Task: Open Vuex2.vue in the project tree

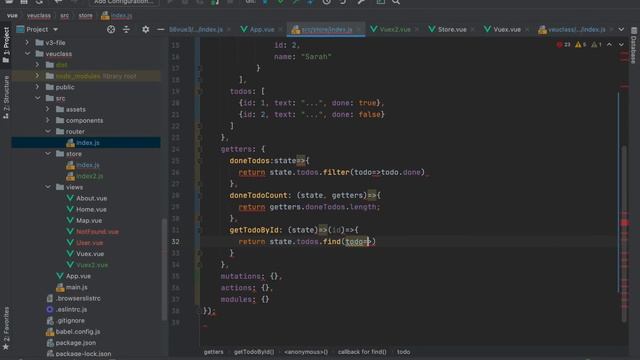Action: 92,265
